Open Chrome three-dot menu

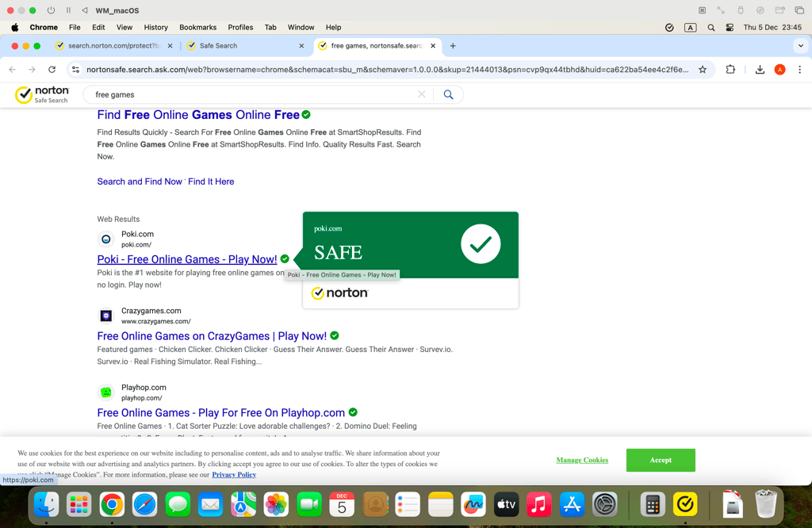799,69
